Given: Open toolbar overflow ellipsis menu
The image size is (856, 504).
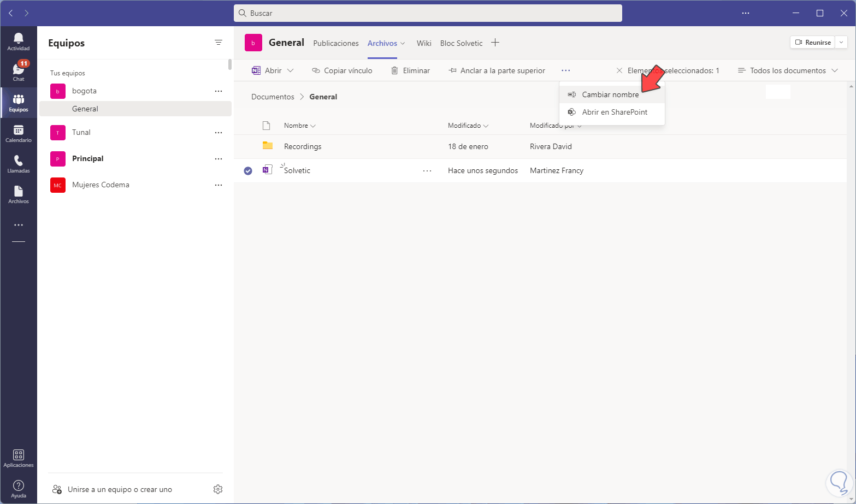Looking at the screenshot, I should (x=565, y=70).
